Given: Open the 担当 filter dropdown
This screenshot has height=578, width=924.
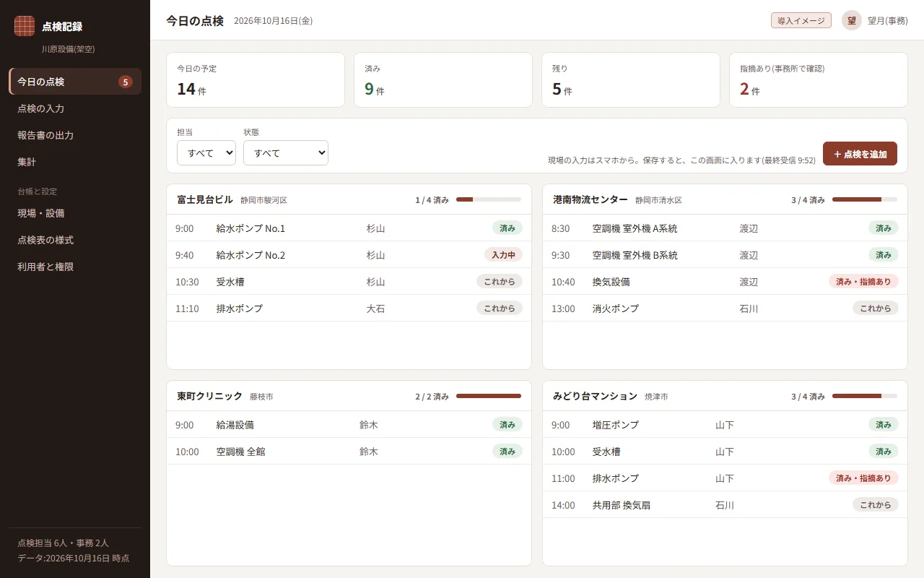Looking at the screenshot, I should (206, 153).
